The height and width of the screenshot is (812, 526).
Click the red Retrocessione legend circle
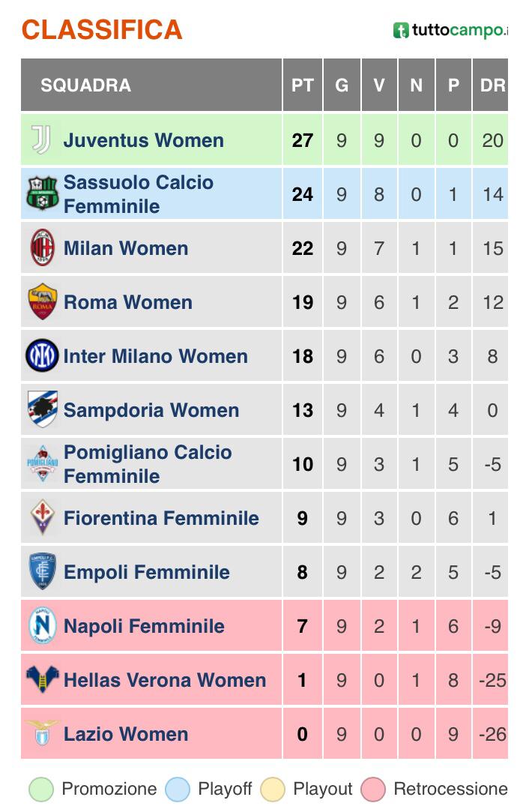[373, 790]
